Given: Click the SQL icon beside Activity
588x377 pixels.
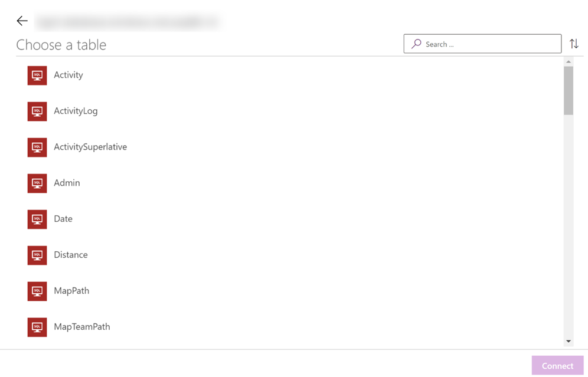Looking at the screenshot, I should click(x=37, y=76).
